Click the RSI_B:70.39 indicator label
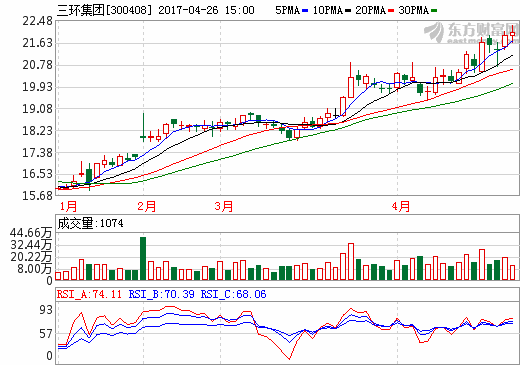Image resolution: width=520 pixels, height=365 pixels. (x=161, y=294)
